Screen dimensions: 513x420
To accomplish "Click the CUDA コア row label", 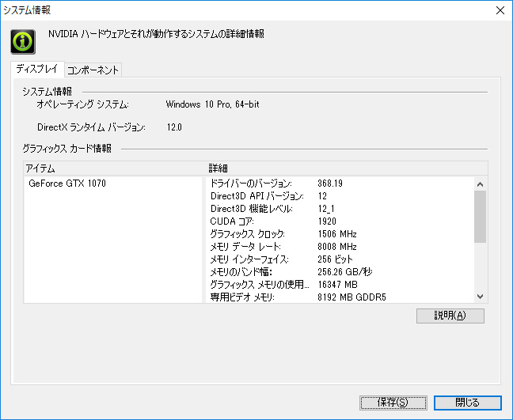I will 232,221.
